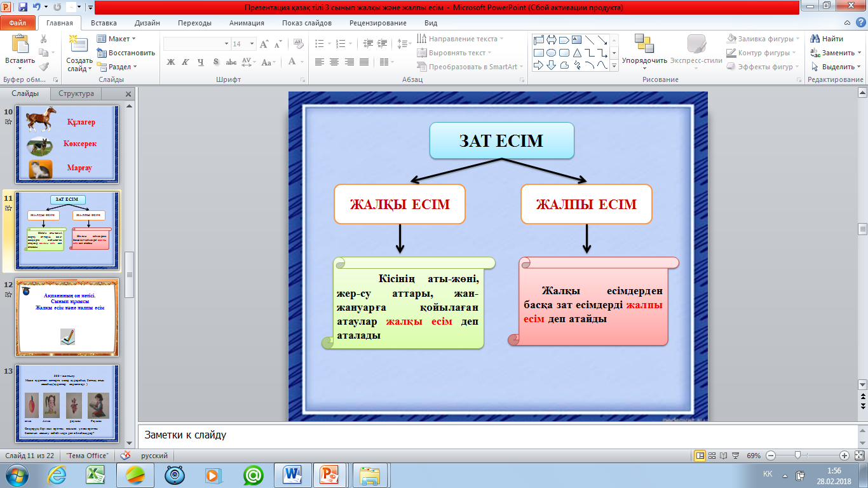Expand the shapes gallery More arrow
Screen dimensions: 868x488
(614, 65)
